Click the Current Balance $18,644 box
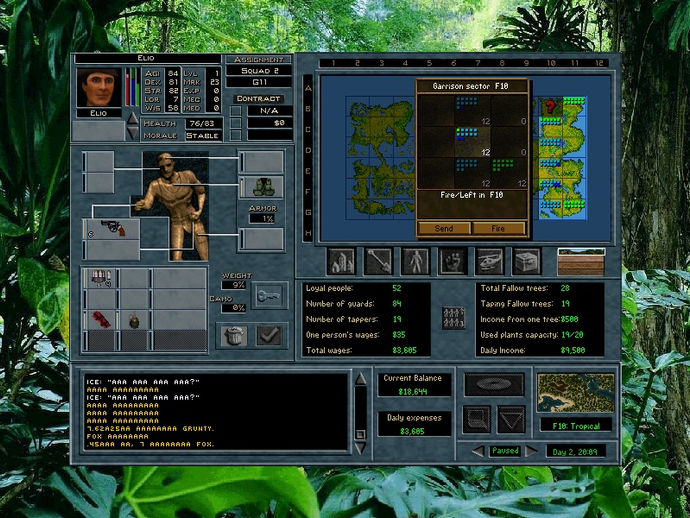Viewport: 690px width, 518px height. coord(414,385)
